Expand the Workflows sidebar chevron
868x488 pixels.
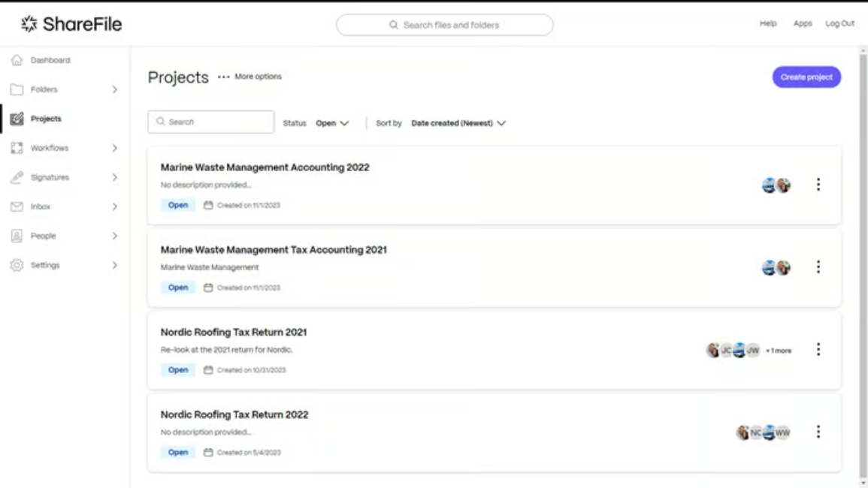[114, 148]
